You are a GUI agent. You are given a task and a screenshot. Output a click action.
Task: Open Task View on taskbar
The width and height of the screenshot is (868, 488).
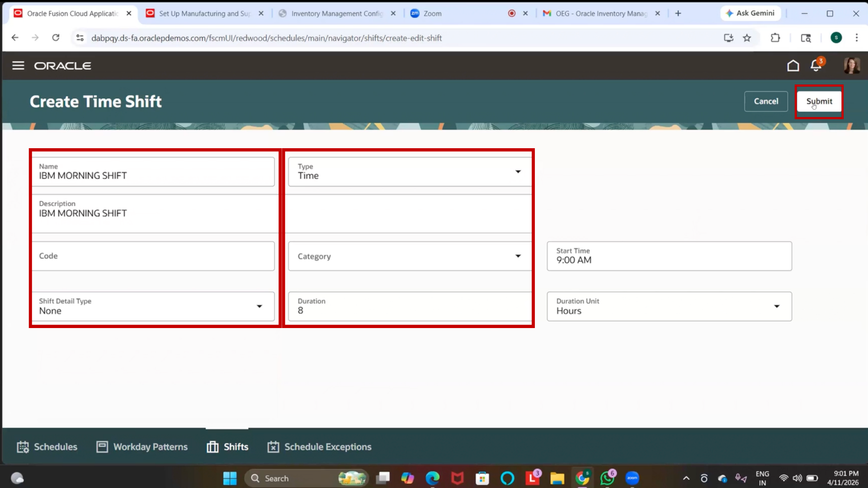coord(383,478)
